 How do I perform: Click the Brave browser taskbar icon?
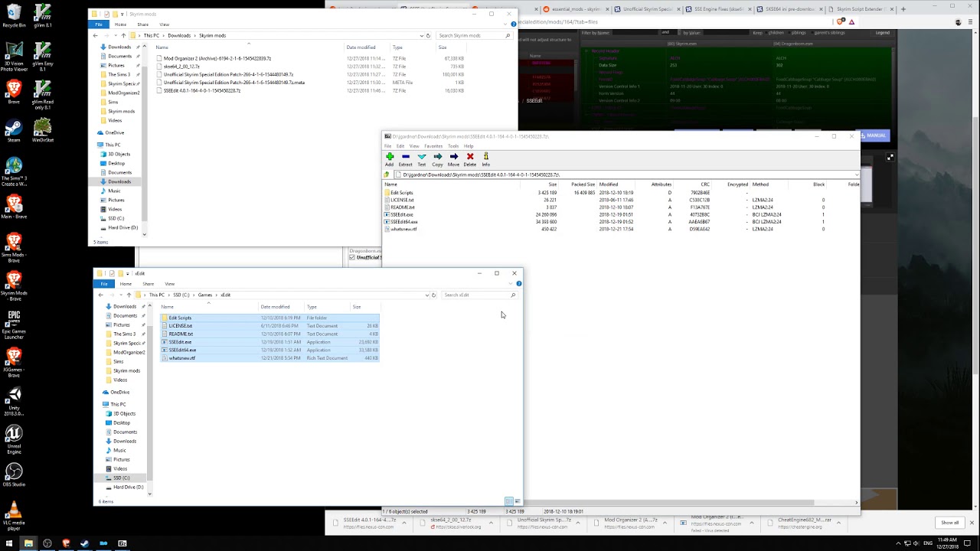[x=66, y=543]
